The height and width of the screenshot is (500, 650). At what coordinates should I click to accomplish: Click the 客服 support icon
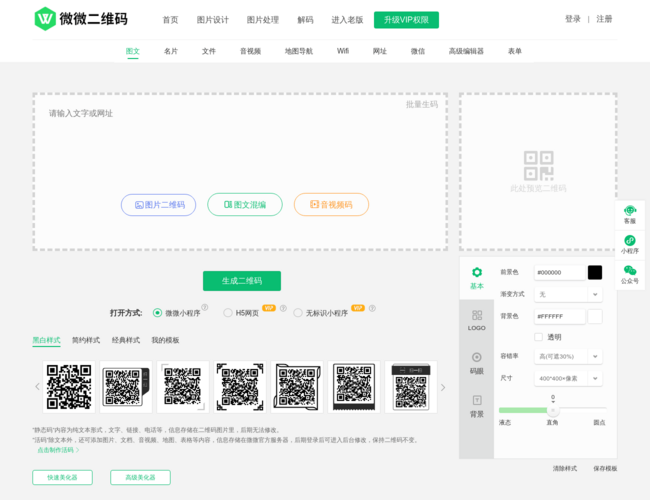click(629, 211)
